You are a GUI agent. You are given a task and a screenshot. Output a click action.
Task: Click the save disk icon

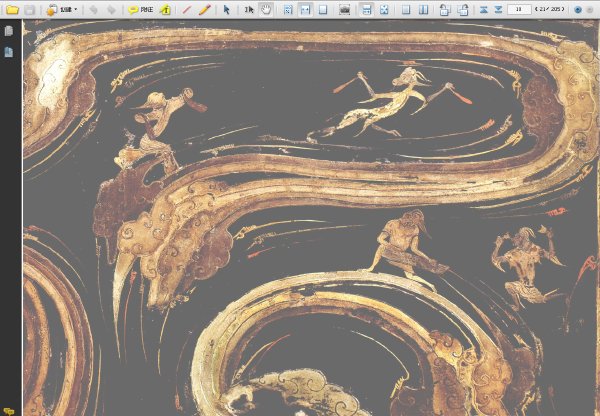pos(30,10)
